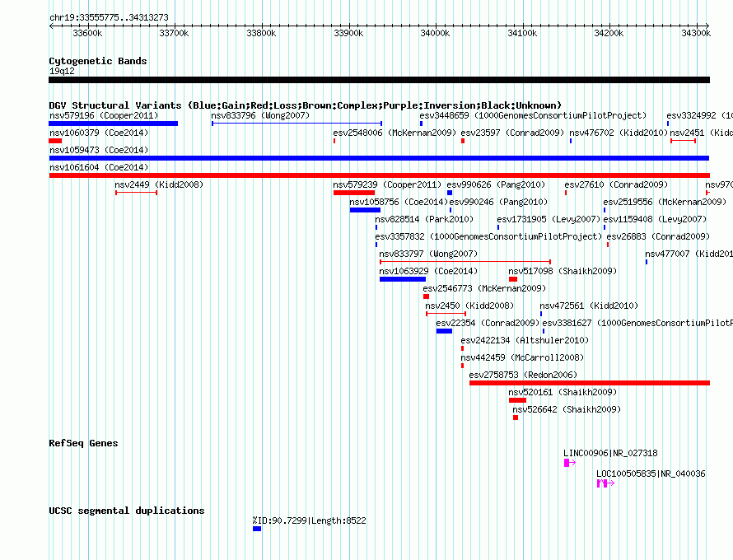
Task: Click the 34200k ruler tick label
Action: point(609,33)
